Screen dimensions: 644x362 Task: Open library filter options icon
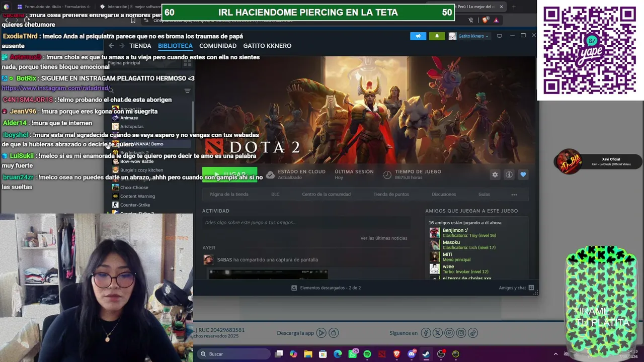tap(187, 91)
